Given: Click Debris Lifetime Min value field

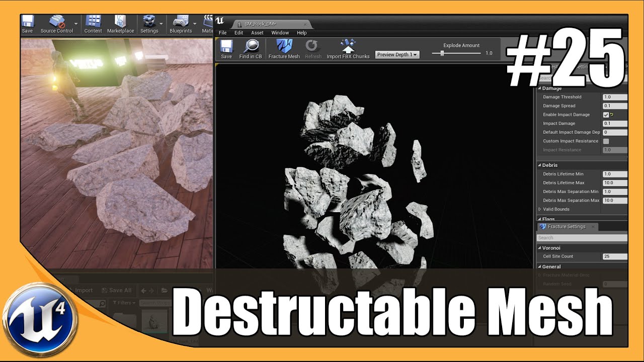Looking at the screenshot, I should tap(615, 174).
